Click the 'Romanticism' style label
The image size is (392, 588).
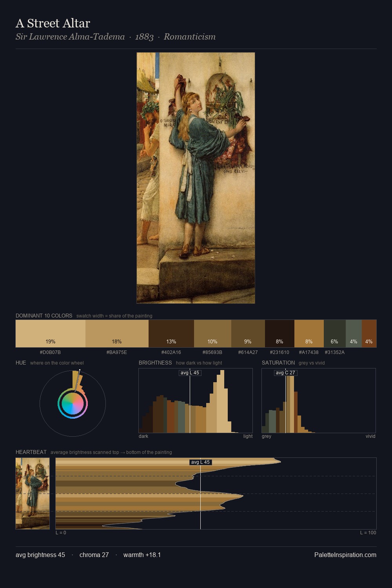coord(190,37)
